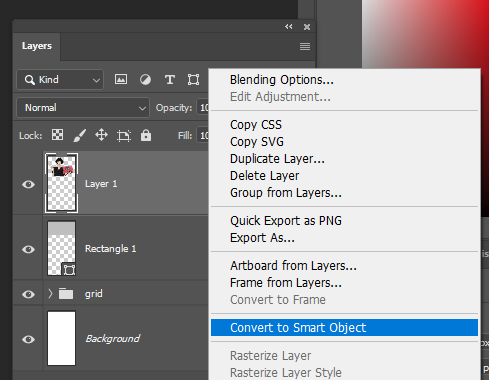Image resolution: width=489 pixels, height=380 pixels.
Task: Hide the Background layer
Action: click(28, 339)
